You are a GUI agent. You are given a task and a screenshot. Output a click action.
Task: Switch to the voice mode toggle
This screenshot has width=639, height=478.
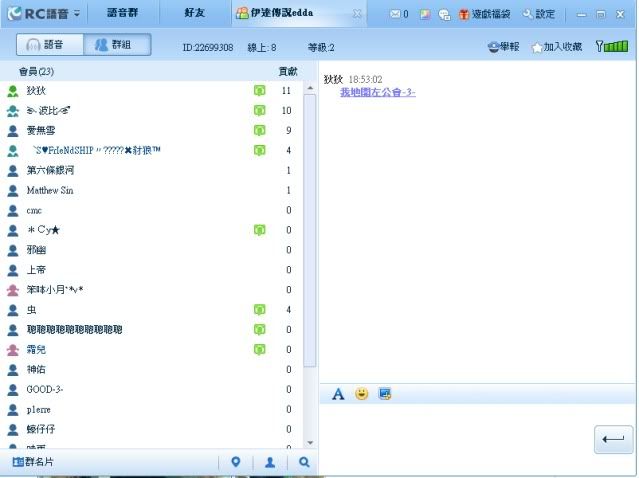(48, 46)
